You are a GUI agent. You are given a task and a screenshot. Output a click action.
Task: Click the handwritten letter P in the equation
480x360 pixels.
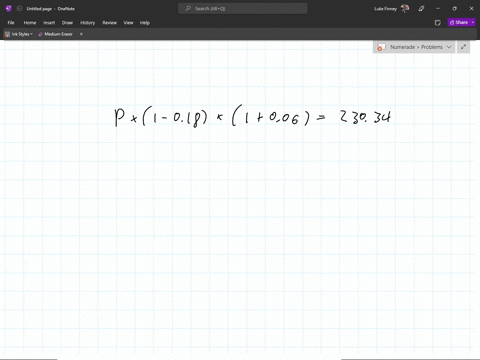(119, 117)
